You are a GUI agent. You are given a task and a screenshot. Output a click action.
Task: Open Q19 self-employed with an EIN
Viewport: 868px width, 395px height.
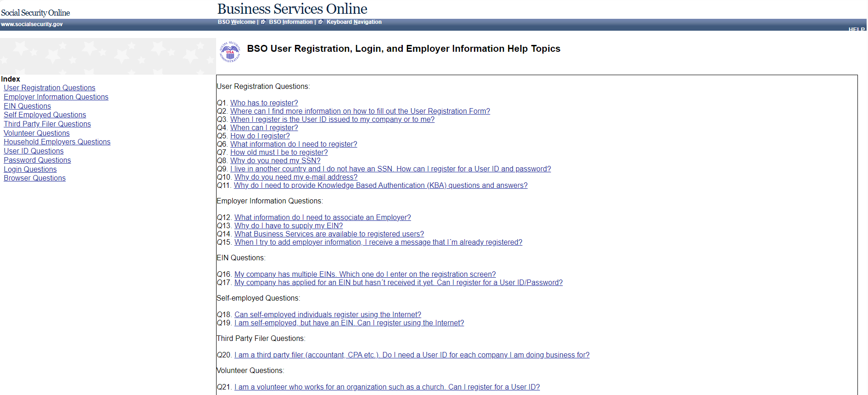pyautogui.click(x=349, y=323)
